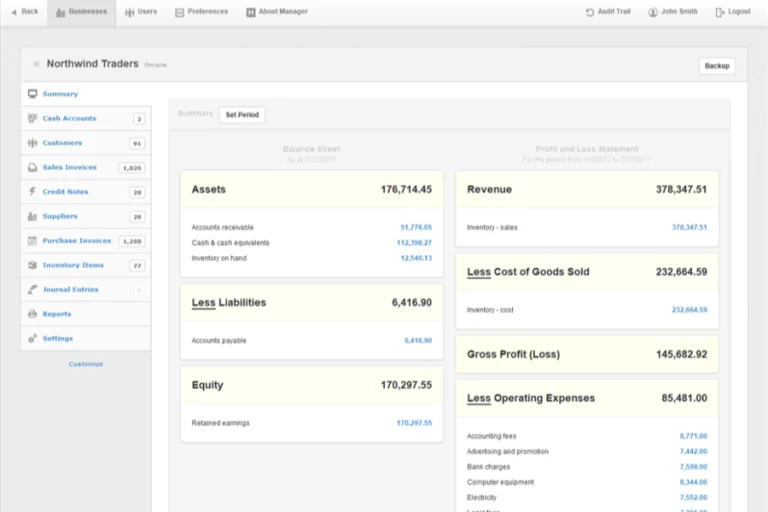Open Computer equipment amount 8,344.00
The width and height of the screenshot is (768, 512).
tap(693, 482)
